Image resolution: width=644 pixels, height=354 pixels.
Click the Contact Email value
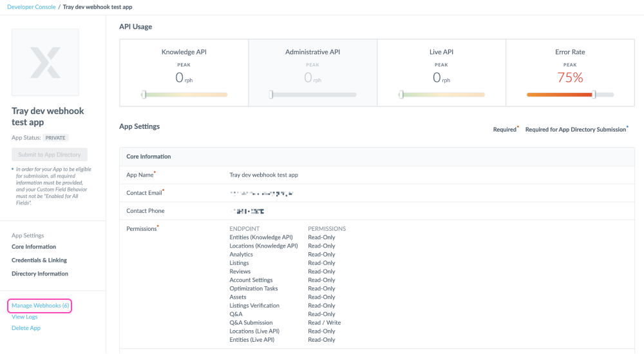(x=261, y=193)
